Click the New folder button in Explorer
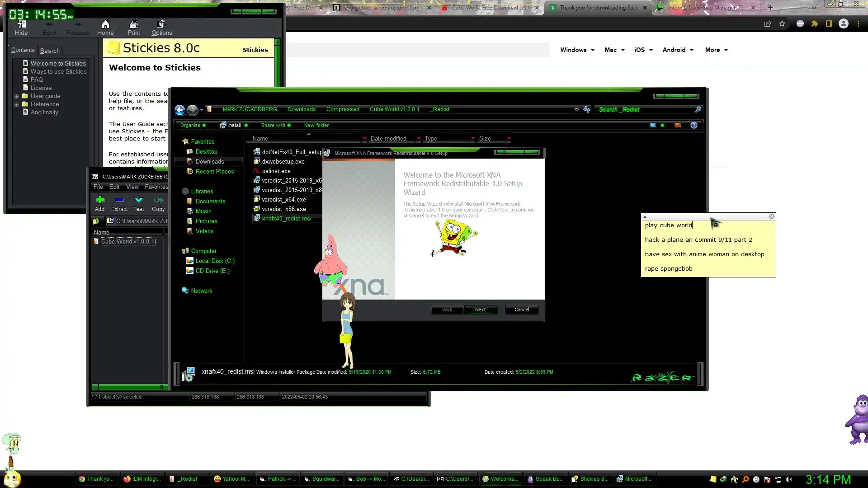Screen dimensions: 868x488 316,125
